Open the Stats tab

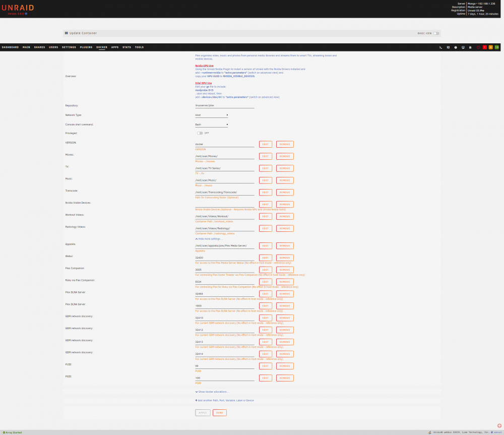tap(127, 47)
